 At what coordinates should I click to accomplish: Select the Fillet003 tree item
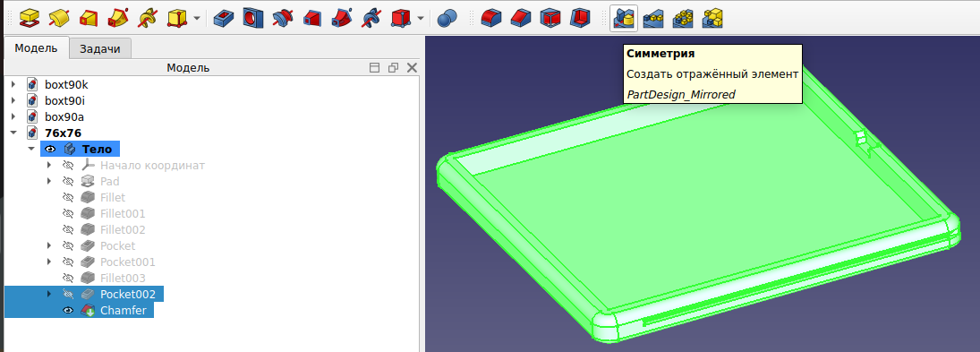pos(123,278)
